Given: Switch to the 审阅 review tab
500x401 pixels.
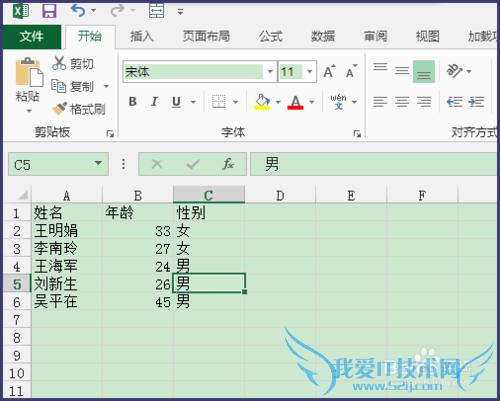Looking at the screenshot, I should [x=375, y=36].
